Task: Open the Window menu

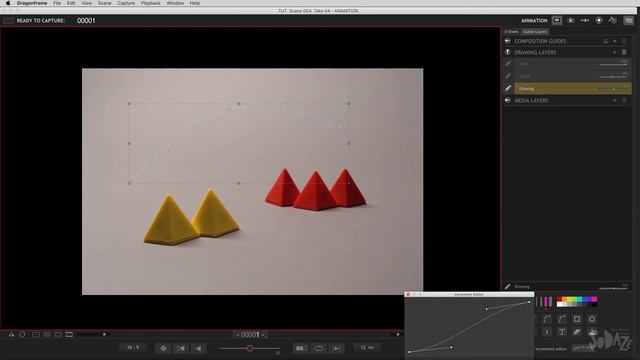Action: [175, 3]
